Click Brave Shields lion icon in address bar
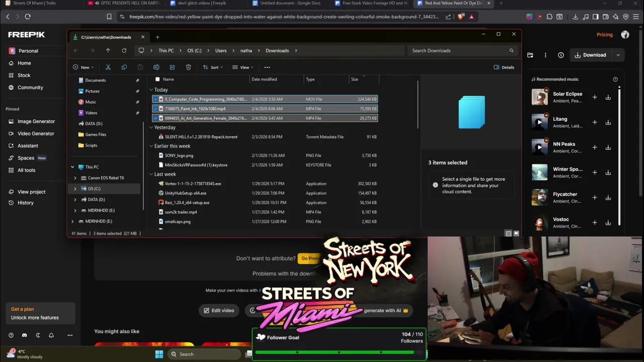Image resolution: width=644 pixels, height=362 pixels. [461, 17]
